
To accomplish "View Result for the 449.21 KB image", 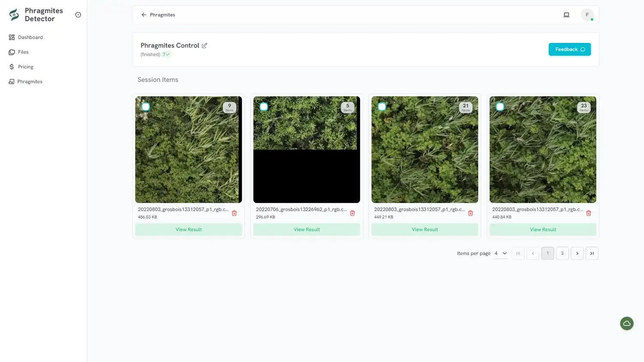I will click(x=425, y=230).
